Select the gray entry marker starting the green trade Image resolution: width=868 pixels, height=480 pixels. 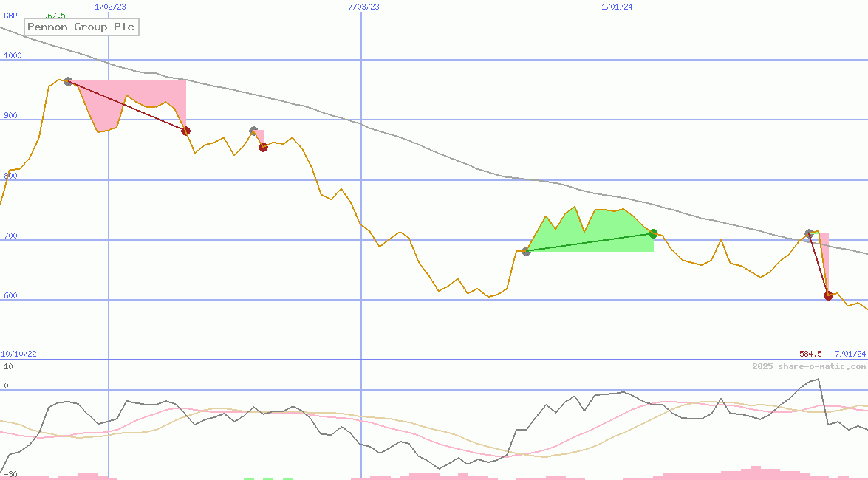(526, 251)
